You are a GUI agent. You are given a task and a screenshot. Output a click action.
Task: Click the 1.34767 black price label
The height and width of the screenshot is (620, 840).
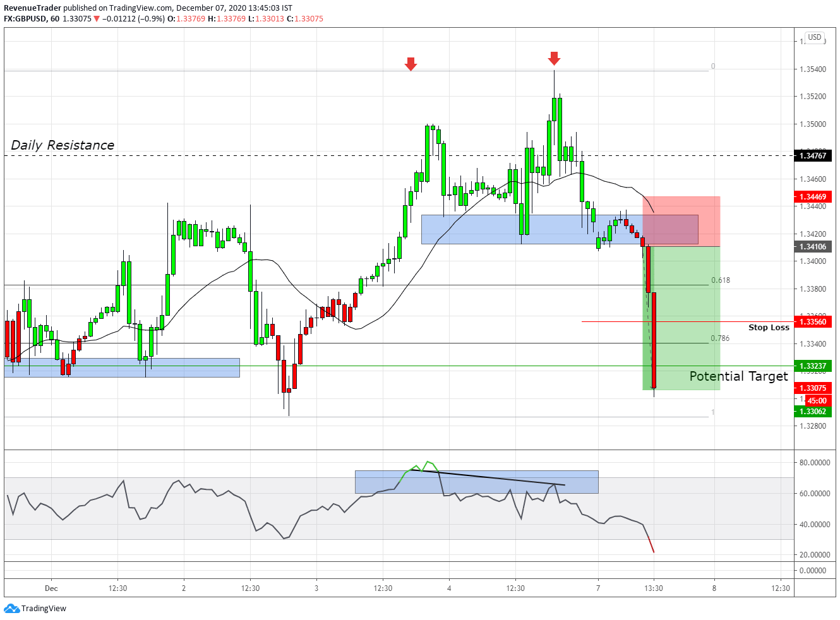(x=813, y=155)
